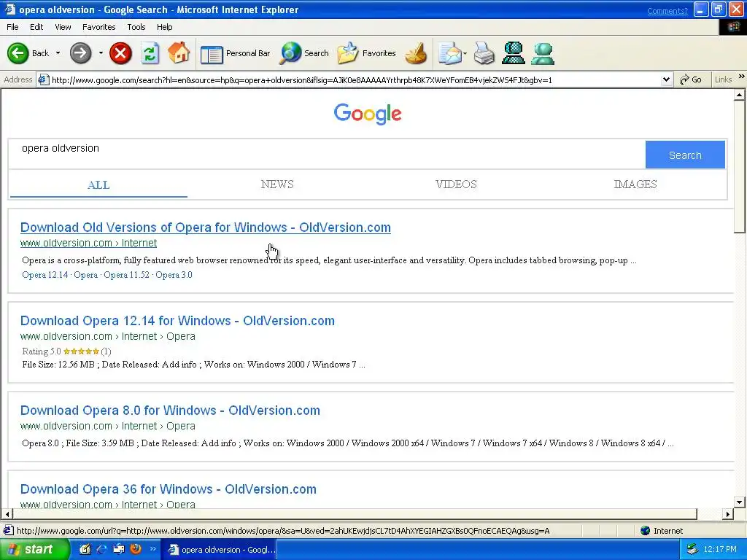Click the Opera 11.52 sitelink
The image size is (747, 560).
(x=126, y=275)
